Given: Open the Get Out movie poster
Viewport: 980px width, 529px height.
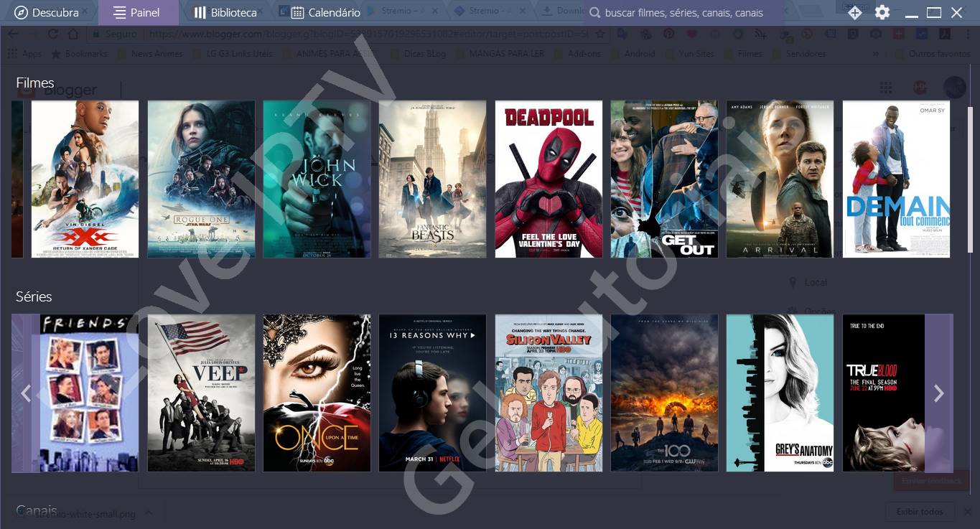Looking at the screenshot, I should (664, 179).
